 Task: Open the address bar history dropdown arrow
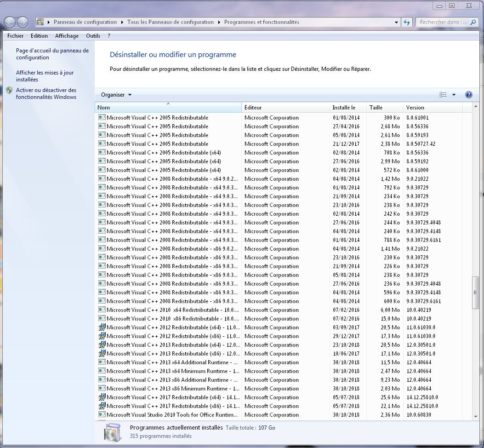coord(397,22)
